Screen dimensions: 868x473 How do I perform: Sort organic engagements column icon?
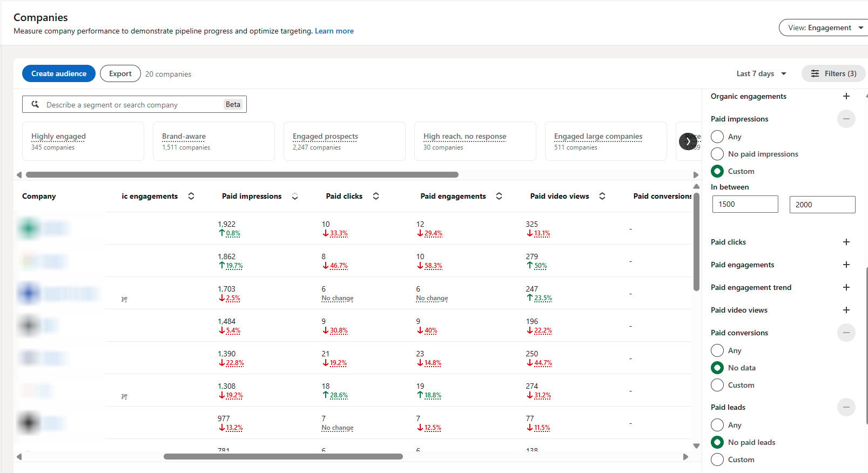pos(191,197)
